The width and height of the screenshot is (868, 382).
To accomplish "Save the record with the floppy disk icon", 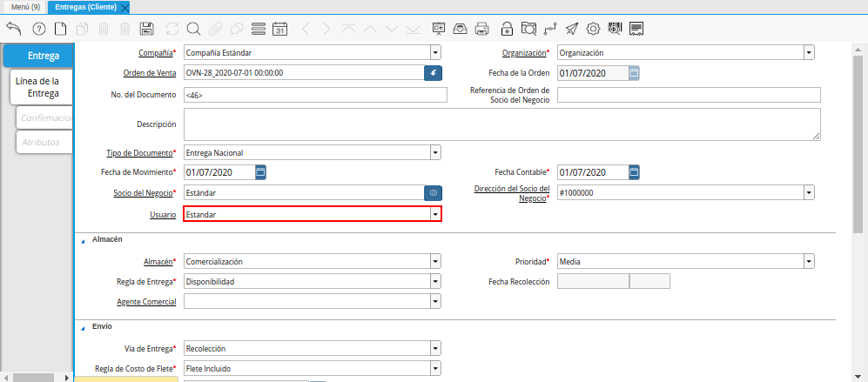I will point(147,29).
